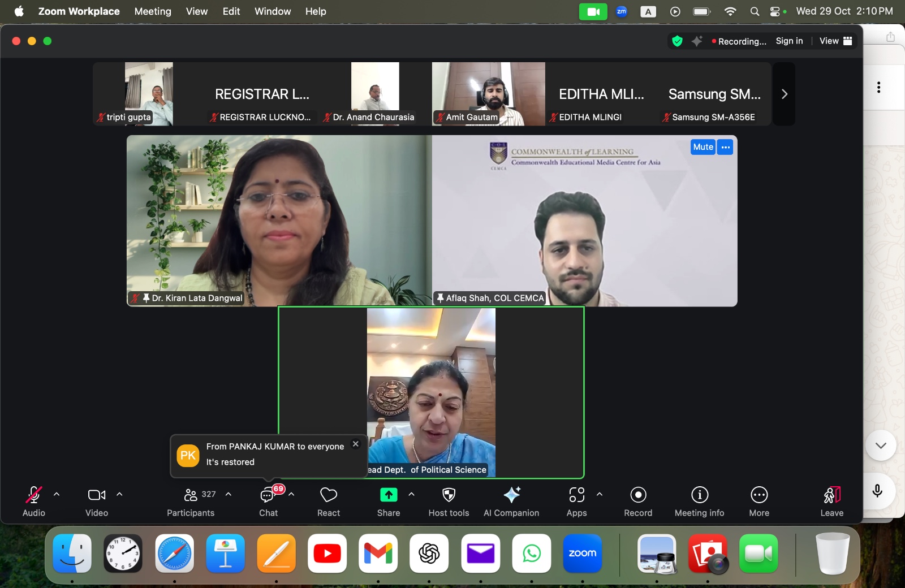Viewport: 905px width, 588px height.
Task: Mute Aflaq Shah using Mute button
Action: (x=703, y=147)
